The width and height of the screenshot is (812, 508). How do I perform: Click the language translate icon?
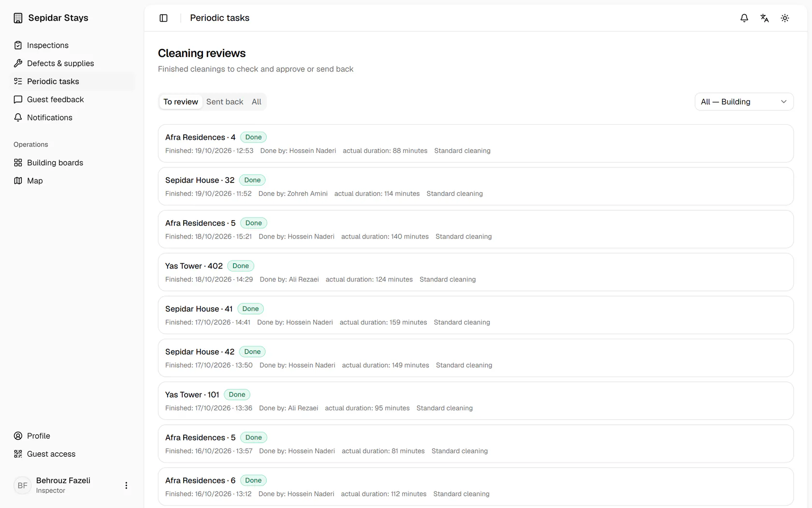click(765, 18)
